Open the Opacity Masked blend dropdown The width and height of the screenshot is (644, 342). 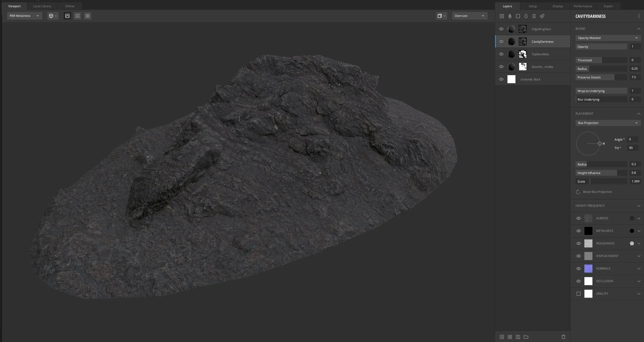point(608,38)
